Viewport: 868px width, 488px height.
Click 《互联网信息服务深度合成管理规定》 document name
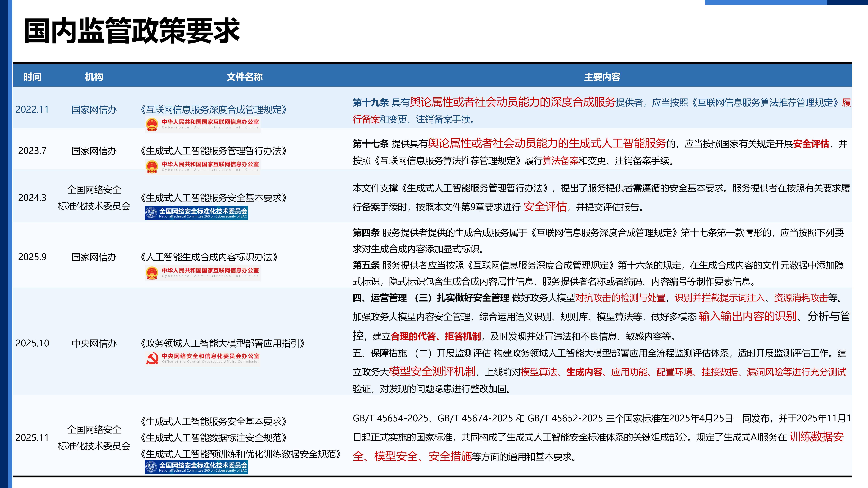[214, 109]
